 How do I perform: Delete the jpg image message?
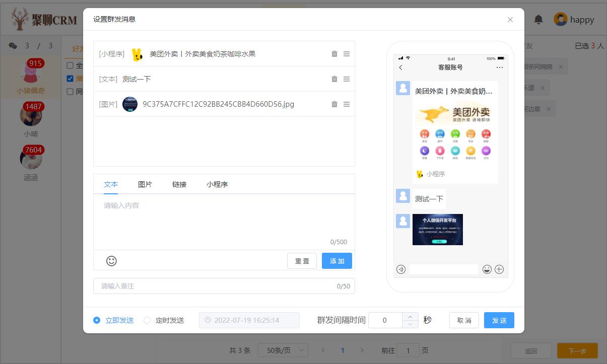tap(334, 104)
